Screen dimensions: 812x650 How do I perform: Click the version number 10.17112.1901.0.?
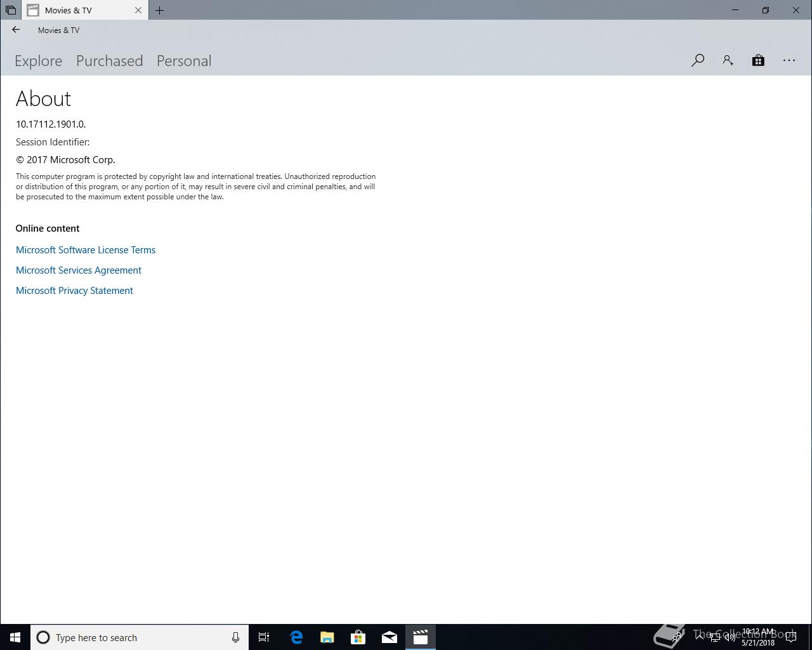pos(51,124)
